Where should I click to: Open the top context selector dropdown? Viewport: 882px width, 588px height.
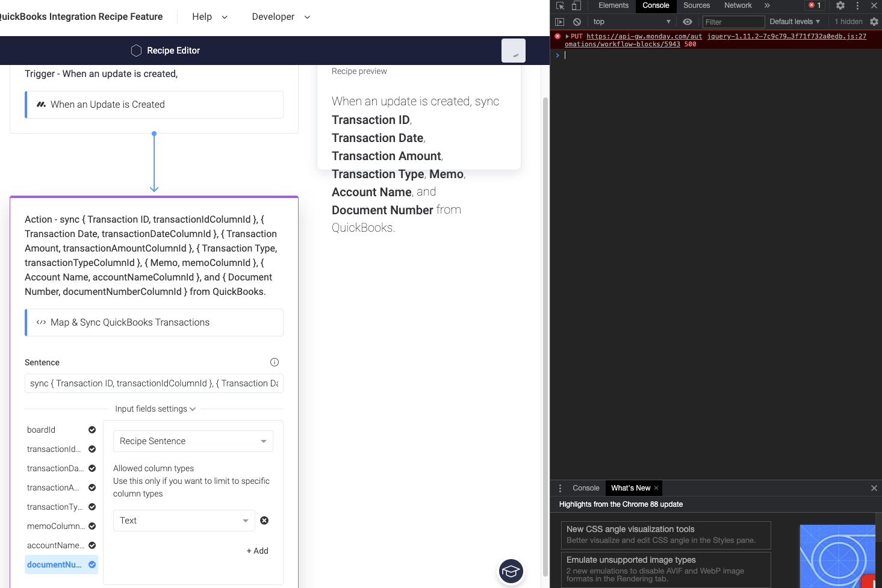tap(631, 22)
